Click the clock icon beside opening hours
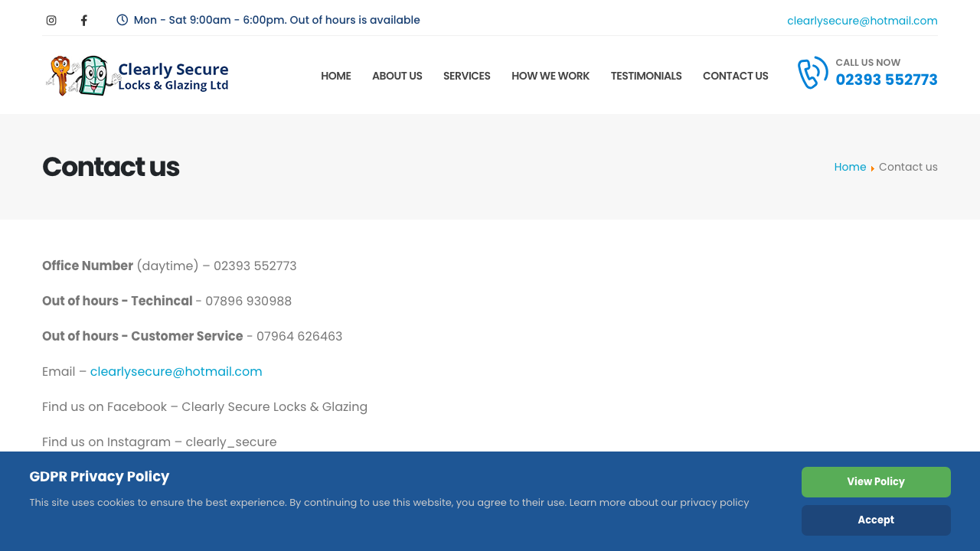Image resolution: width=980 pixels, height=551 pixels. point(121,18)
